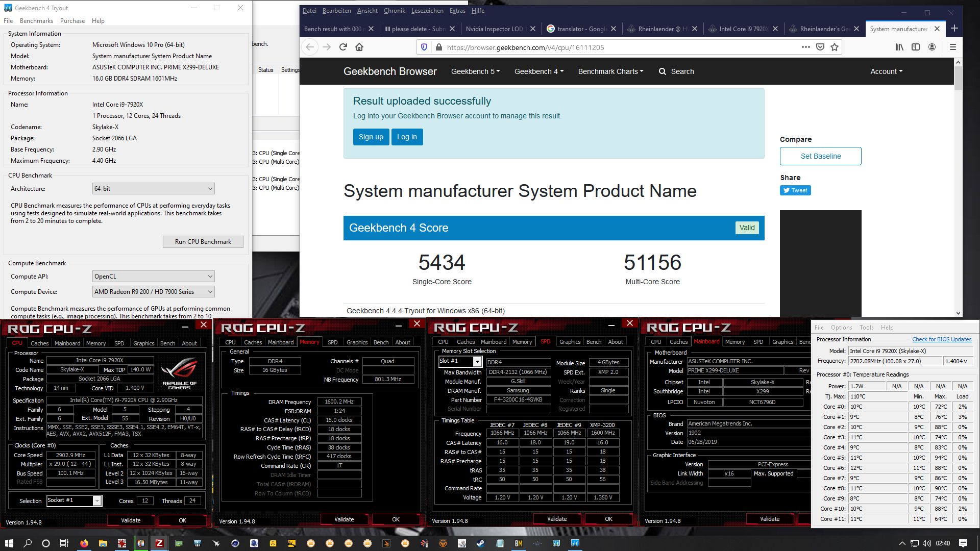
Task: Click Firefox forward arrow button
Action: [x=327, y=47]
